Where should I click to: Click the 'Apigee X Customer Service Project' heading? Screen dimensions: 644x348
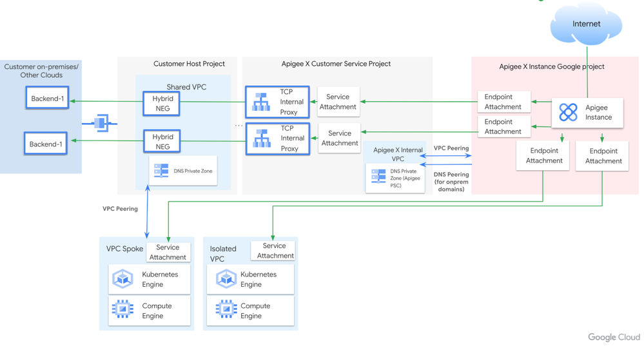(x=336, y=64)
